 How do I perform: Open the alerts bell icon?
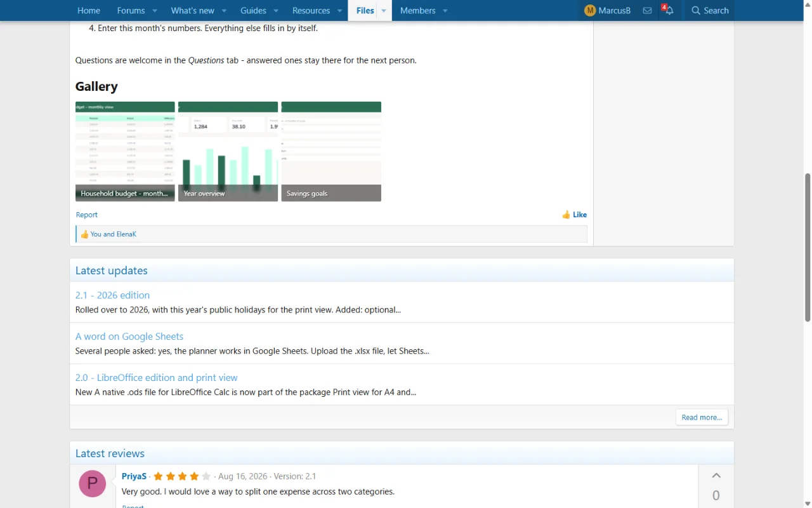pos(669,11)
